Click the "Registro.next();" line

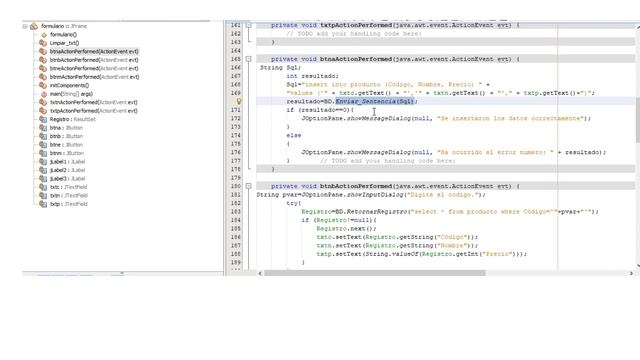pyautogui.click(x=346, y=229)
